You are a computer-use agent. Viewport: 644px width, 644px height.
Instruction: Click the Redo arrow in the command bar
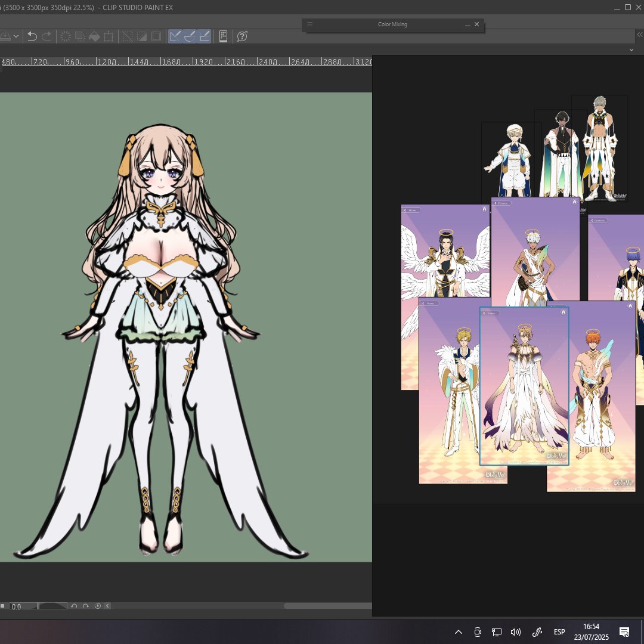pos(47,36)
